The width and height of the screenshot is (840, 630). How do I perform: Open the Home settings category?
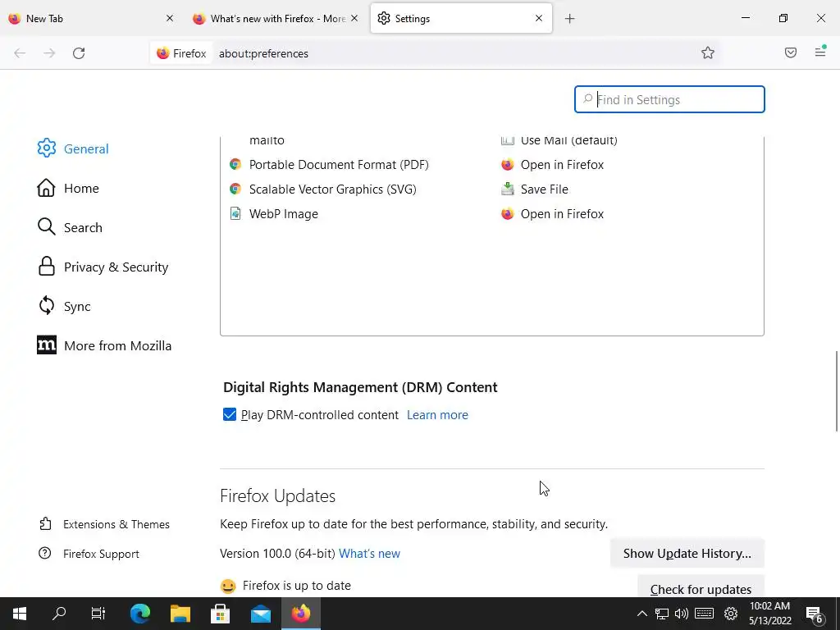point(68,188)
